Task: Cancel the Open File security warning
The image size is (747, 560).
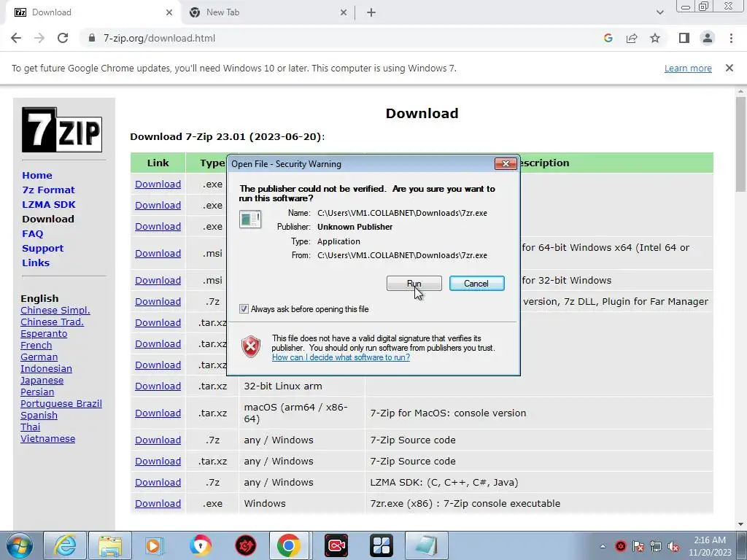Action: click(x=476, y=284)
